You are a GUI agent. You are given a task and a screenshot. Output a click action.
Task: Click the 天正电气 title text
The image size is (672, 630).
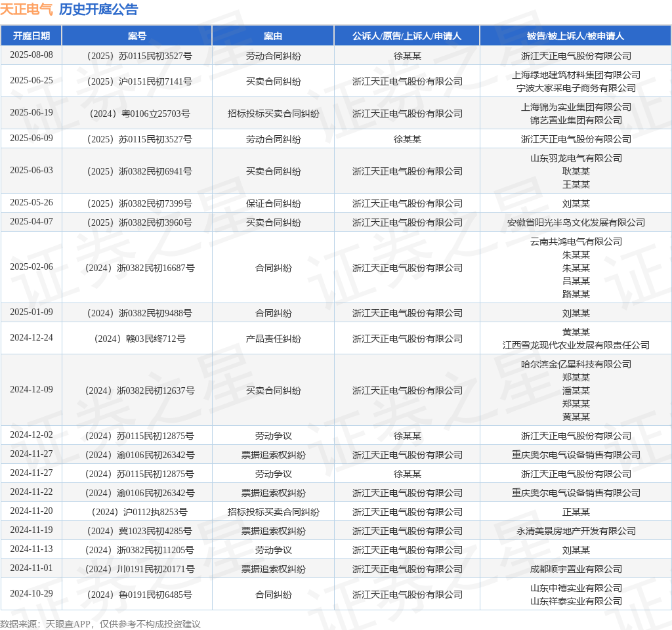point(26,9)
